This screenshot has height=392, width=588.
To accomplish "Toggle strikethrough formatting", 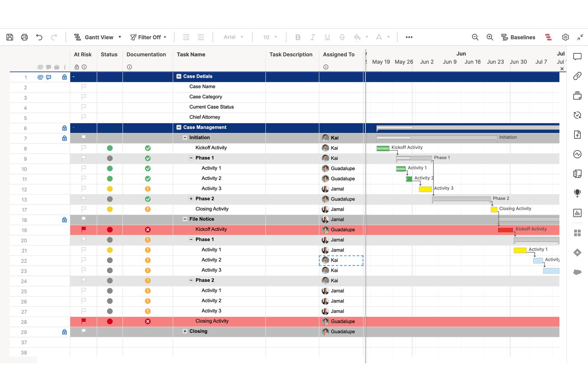I will click(x=342, y=37).
